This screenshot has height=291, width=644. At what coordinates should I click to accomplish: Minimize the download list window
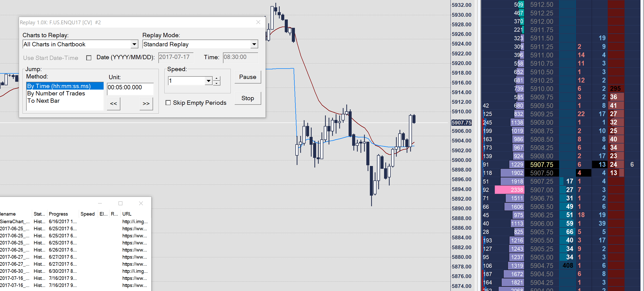100,203
